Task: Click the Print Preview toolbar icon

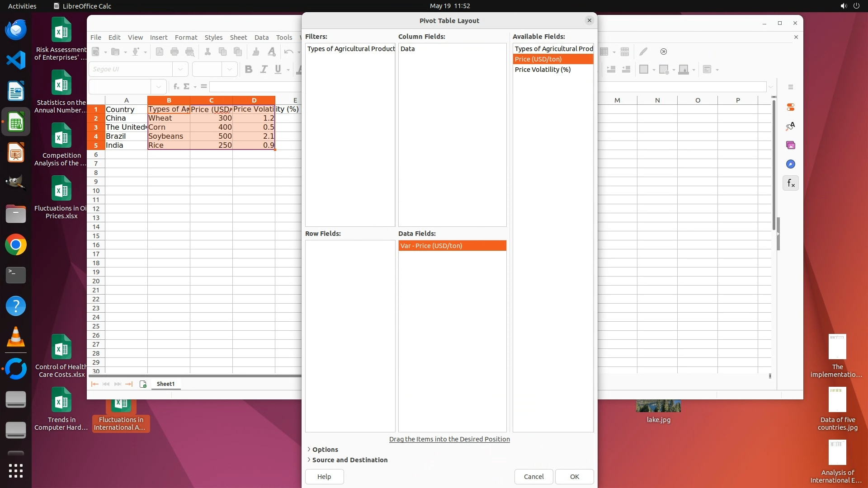Action: click(190, 52)
